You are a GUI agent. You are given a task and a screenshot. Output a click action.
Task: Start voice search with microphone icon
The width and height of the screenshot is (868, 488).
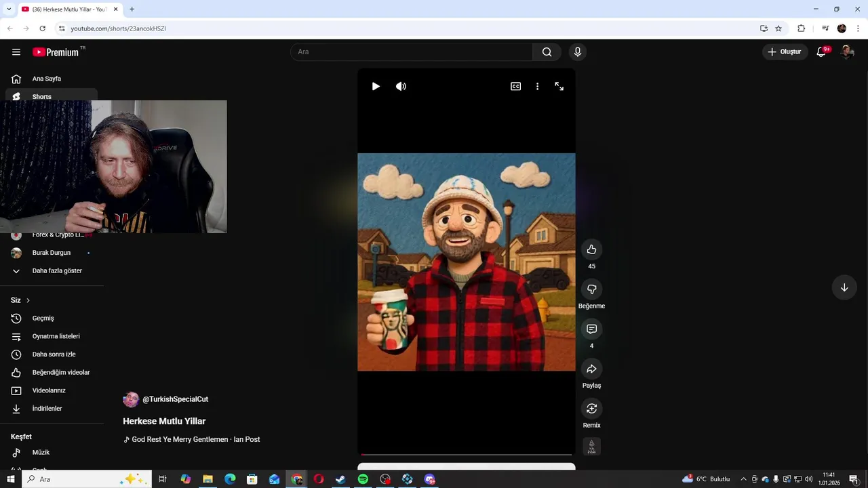[x=578, y=52]
